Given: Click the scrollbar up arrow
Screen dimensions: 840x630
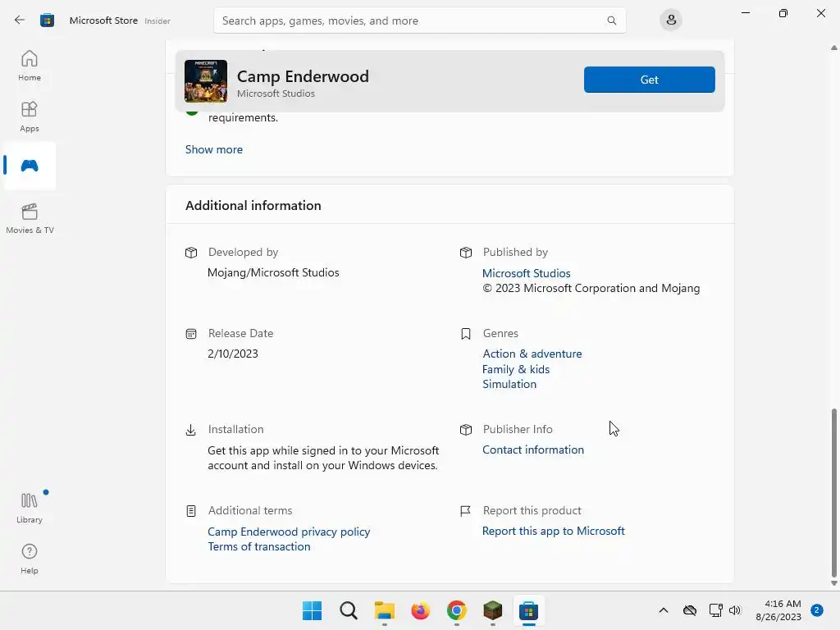Looking at the screenshot, I should (834, 48).
